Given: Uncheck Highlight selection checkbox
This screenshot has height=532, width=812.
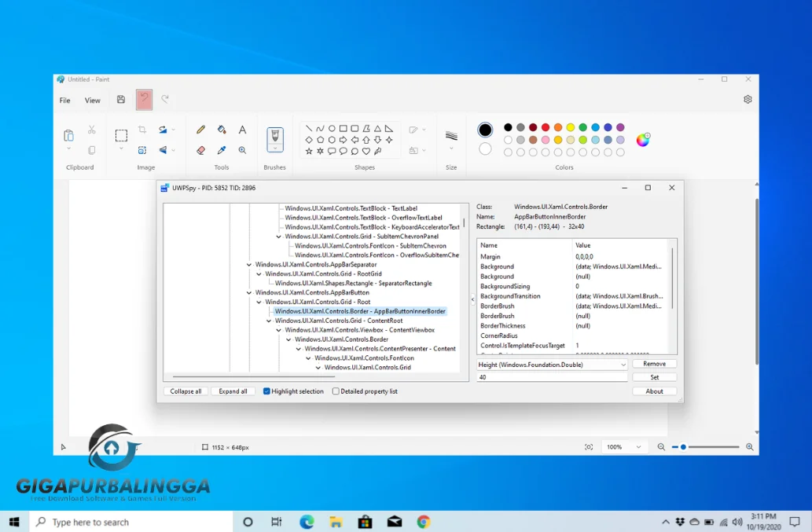Looking at the screenshot, I should pos(266,391).
